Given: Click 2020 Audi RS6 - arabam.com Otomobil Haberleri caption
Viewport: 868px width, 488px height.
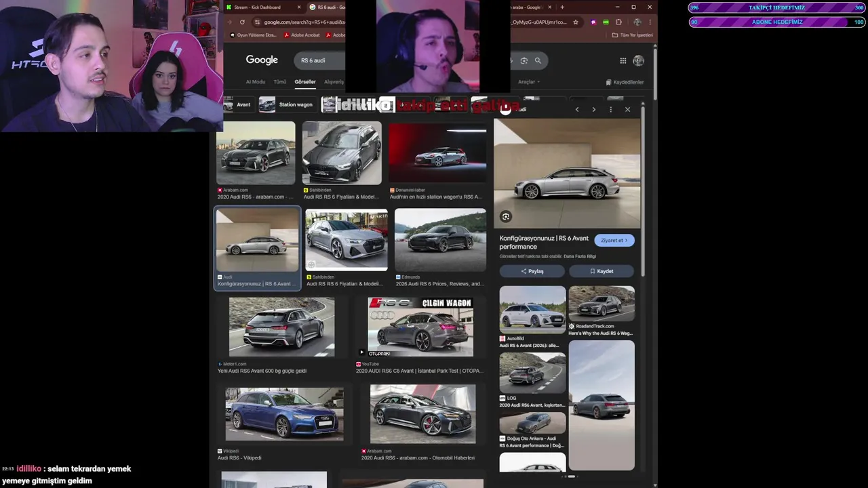Looking at the screenshot, I should (x=418, y=457).
